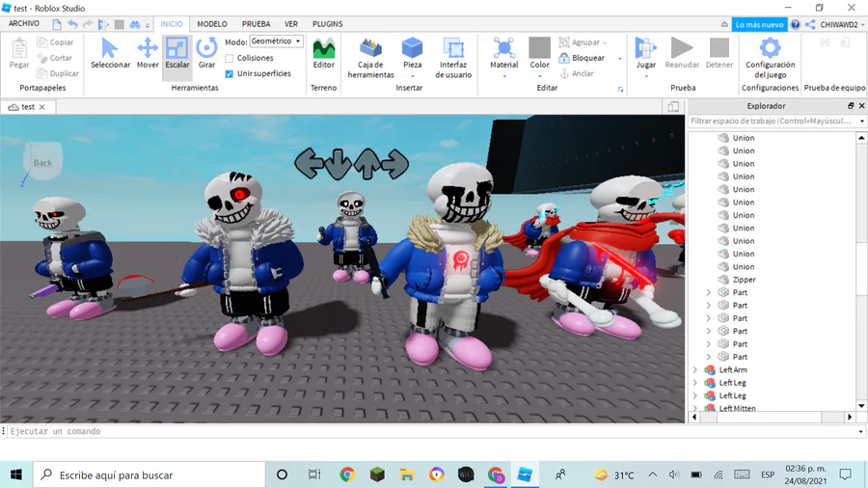Click the new file icon in quick toolbar

57,24
